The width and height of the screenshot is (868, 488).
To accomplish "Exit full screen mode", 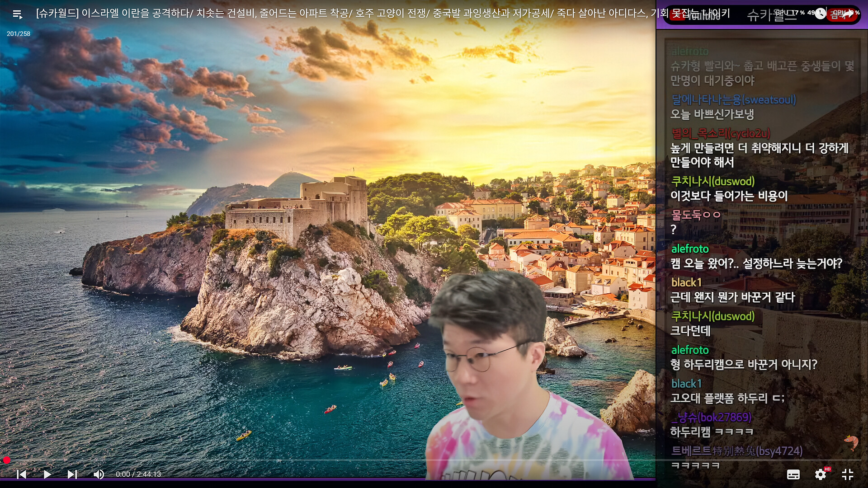I will pyautogui.click(x=847, y=474).
